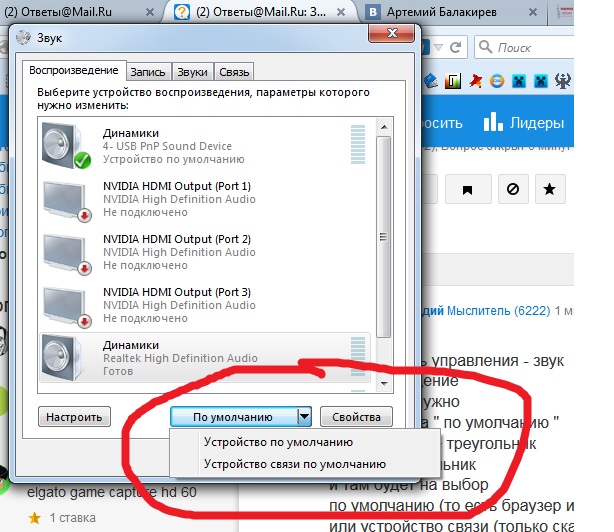Select Динамики USB PnP Sound Device
The image size is (614, 532).
pos(204,146)
